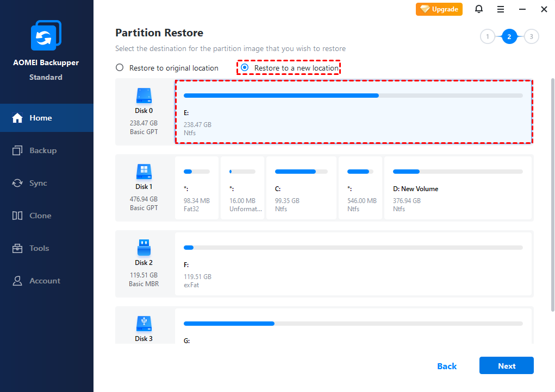Click the AOMEI Backupper logo icon
The width and height of the screenshot is (555, 392).
click(x=46, y=35)
